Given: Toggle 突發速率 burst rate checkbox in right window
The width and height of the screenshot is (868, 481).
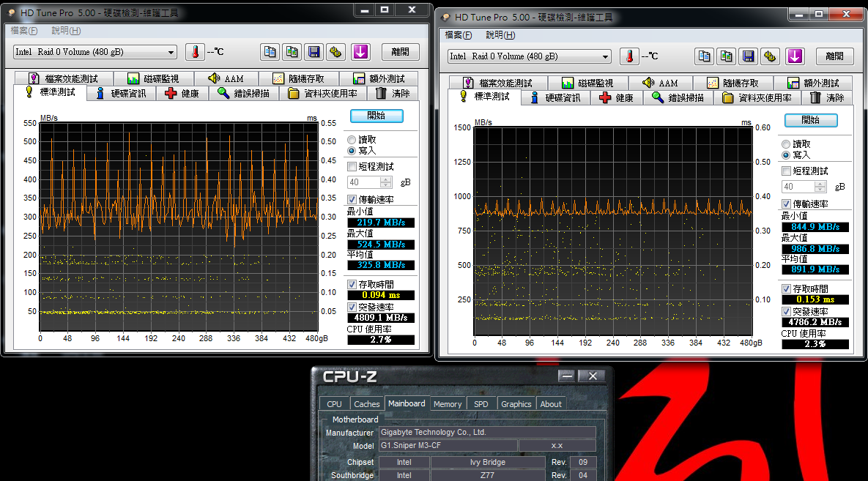Looking at the screenshot, I should coord(786,312).
